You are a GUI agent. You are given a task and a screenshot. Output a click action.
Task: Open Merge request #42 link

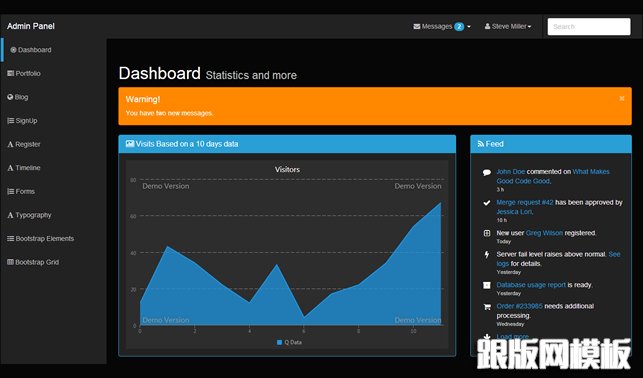[x=525, y=202]
